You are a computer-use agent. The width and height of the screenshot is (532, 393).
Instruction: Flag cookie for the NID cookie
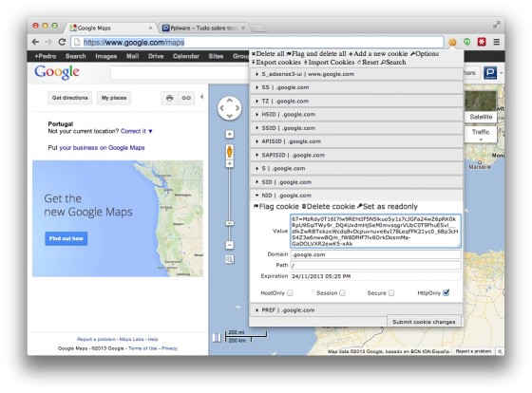(x=276, y=207)
